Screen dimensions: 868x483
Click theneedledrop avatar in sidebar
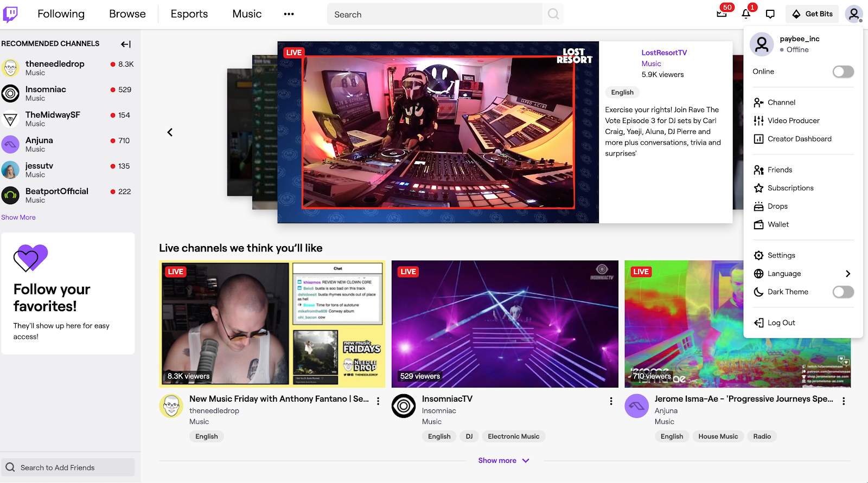pos(10,68)
